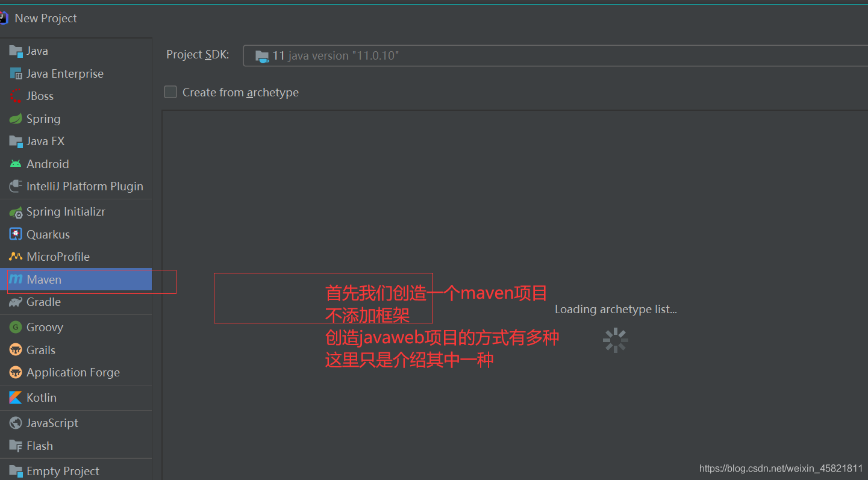Select the Groovy project type

tap(45, 327)
